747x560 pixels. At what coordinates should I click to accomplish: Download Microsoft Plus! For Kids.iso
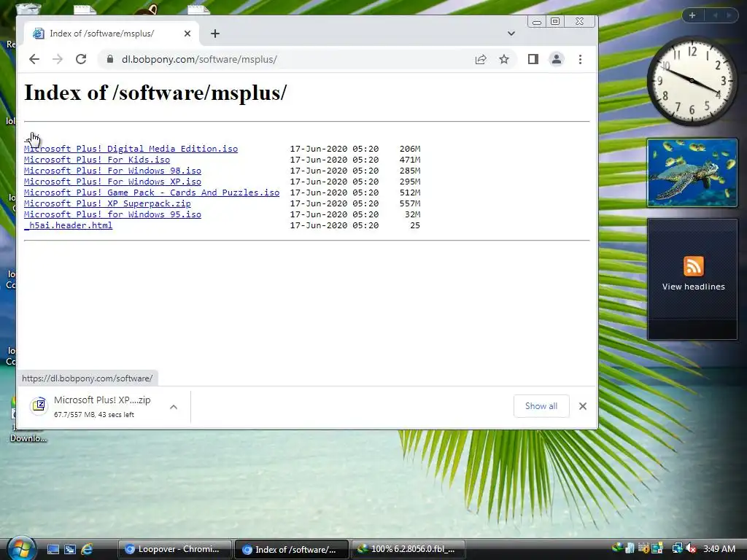pos(97,160)
